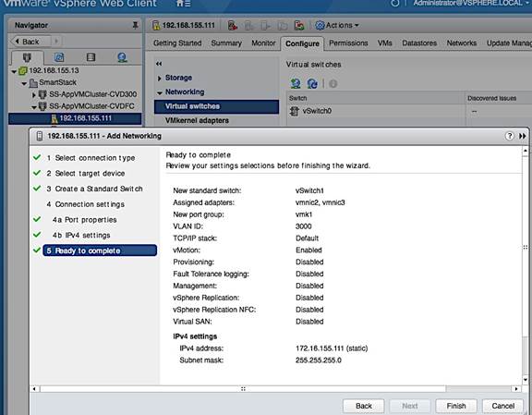Viewport: 532px width, 415px height.
Task: Open the home menu icon in header
Action: click(x=183, y=4)
